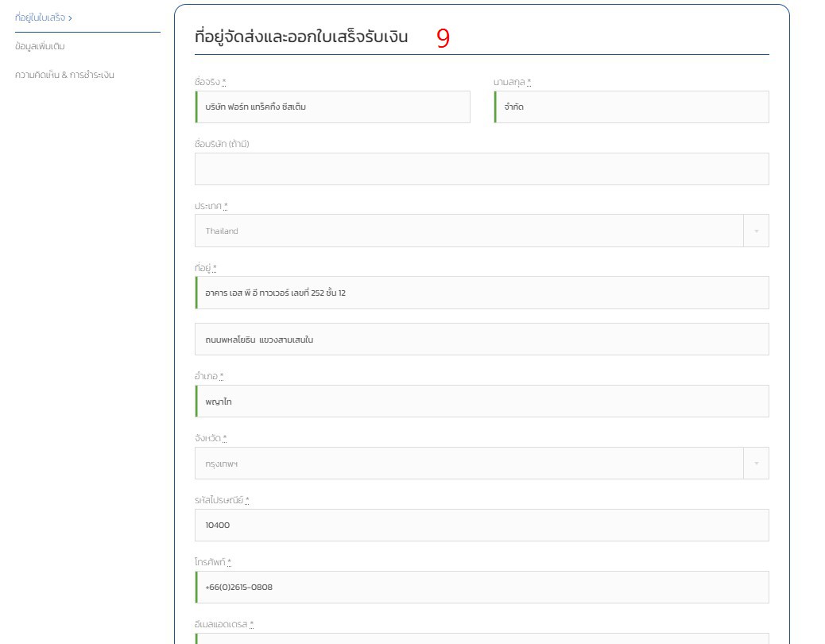The width and height of the screenshot is (825, 644).
Task: Click the อีเมลแอดเดรส label
Action: coord(224,624)
